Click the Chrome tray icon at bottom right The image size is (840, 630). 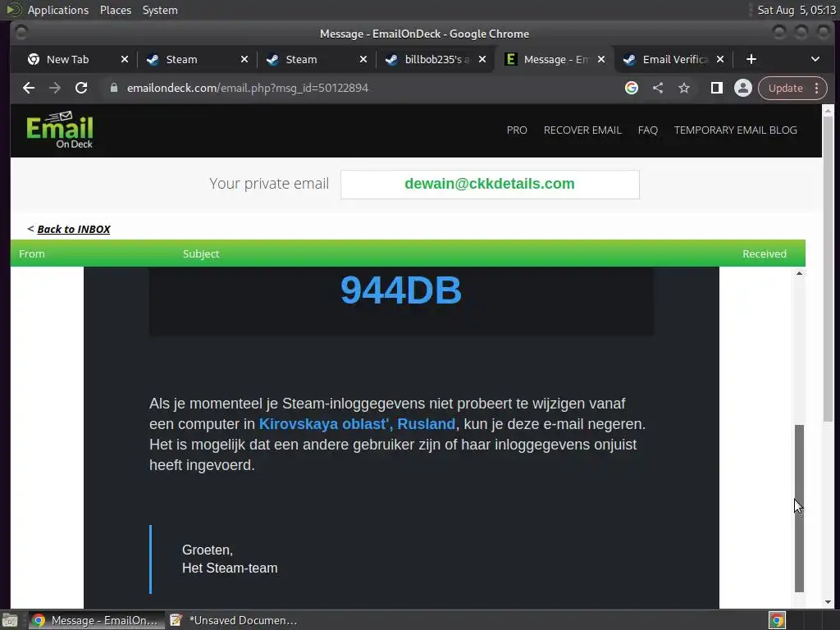pos(777,620)
